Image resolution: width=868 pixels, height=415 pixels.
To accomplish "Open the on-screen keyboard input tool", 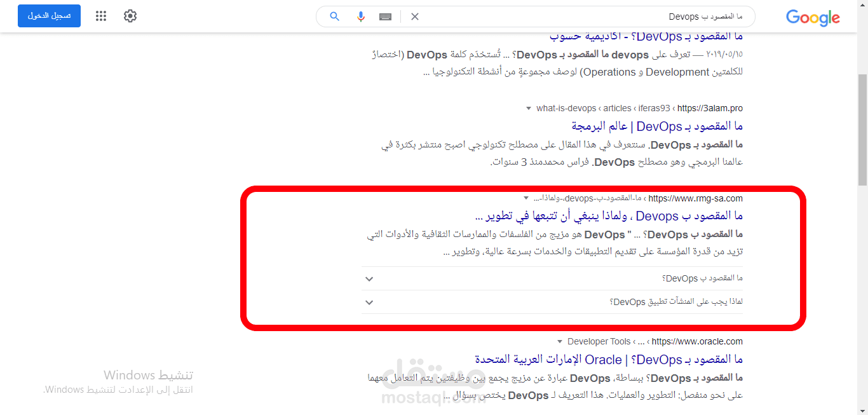I will [385, 17].
